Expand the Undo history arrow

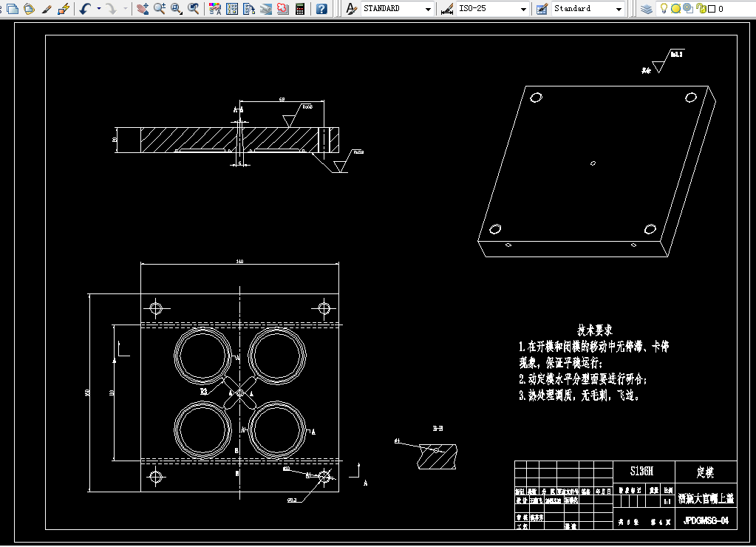click(x=99, y=9)
